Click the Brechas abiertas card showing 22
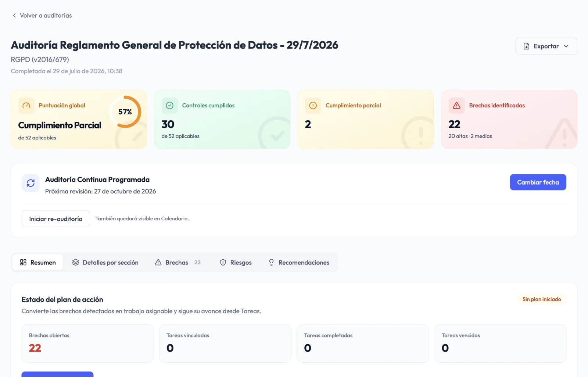 click(x=87, y=344)
